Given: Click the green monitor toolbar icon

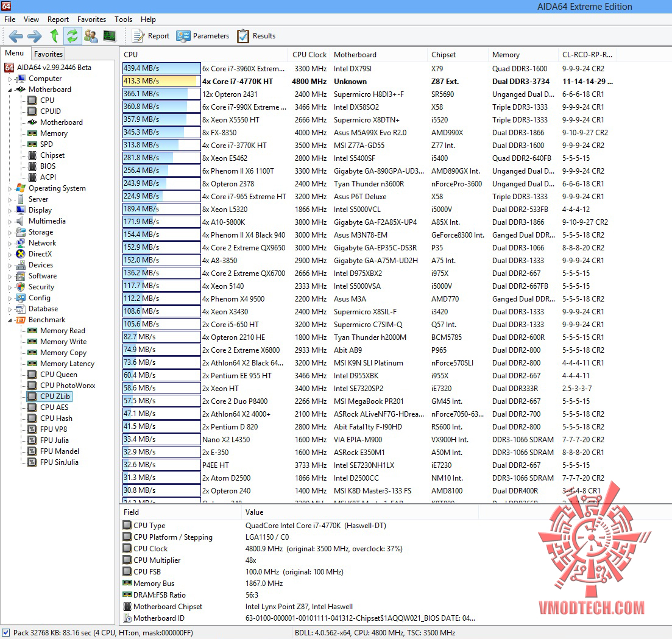Looking at the screenshot, I should (x=110, y=36).
